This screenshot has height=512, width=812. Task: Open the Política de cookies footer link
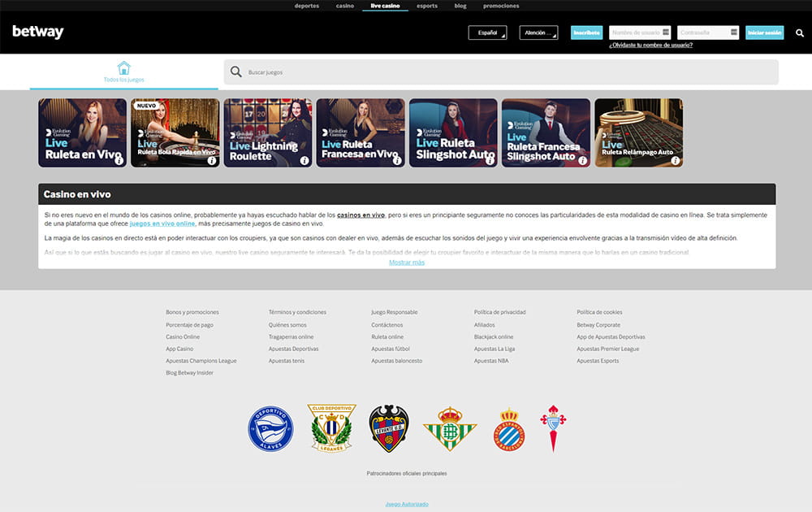600,313
